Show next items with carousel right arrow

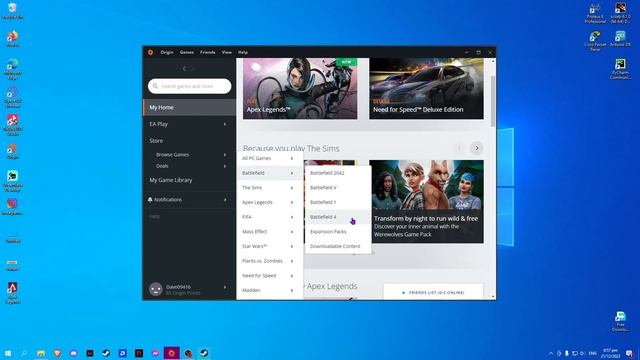[477, 148]
